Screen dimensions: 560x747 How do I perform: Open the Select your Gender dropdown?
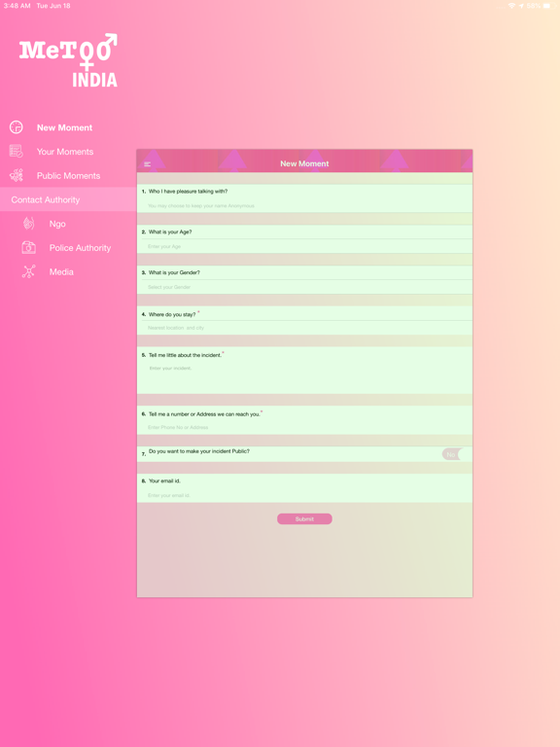(x=304, y=287)
